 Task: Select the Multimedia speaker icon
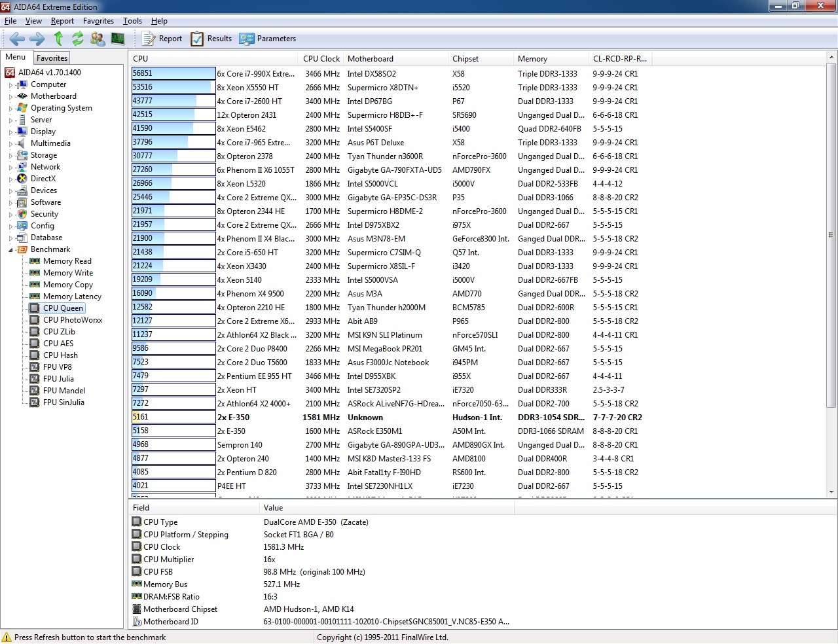click(x=22, y=143)
